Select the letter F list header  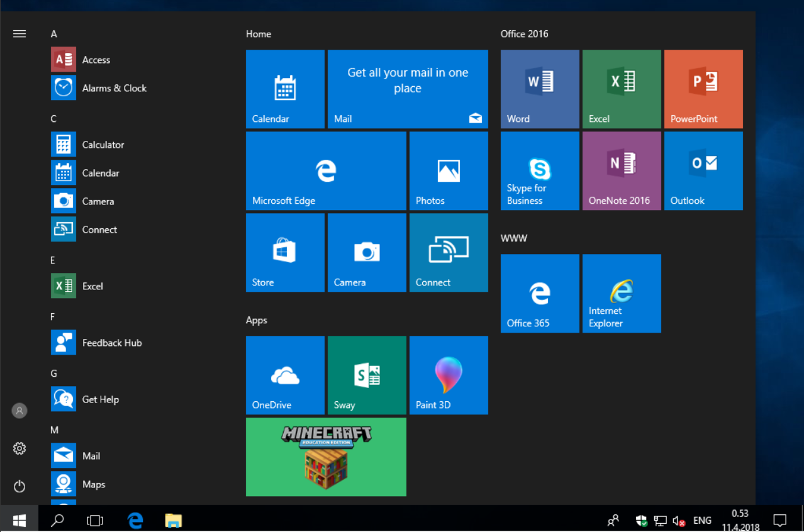(53, 317)
